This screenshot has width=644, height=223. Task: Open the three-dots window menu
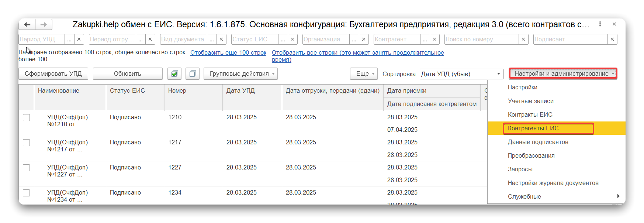[600, 24]
